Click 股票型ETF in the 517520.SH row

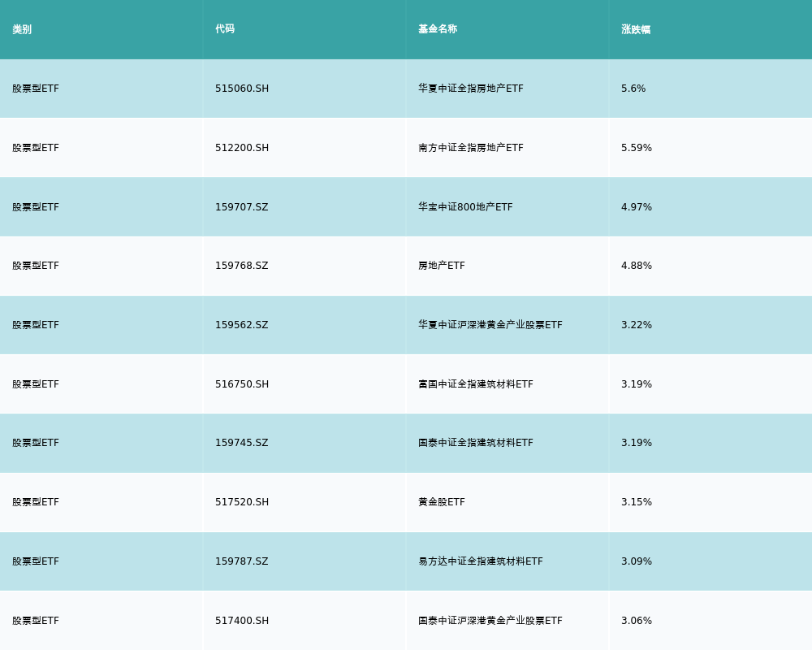click(x=36, y=502)
